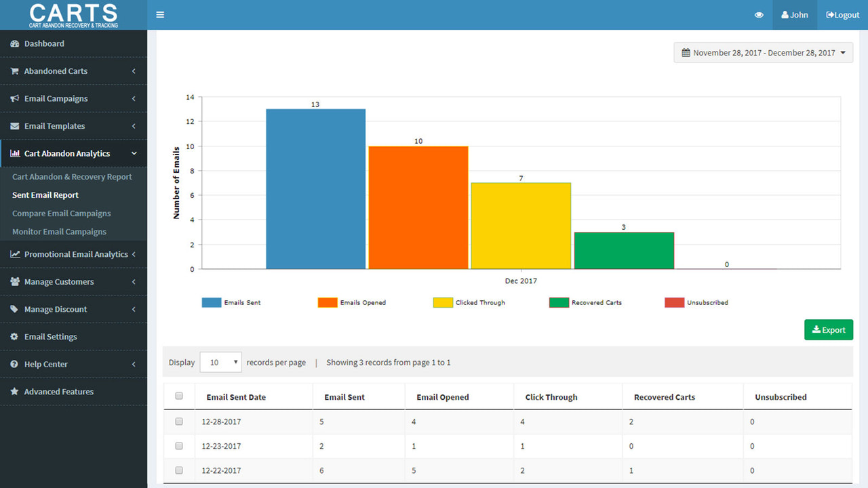Click the Advanced Features star icon

(x=14, y=391)
